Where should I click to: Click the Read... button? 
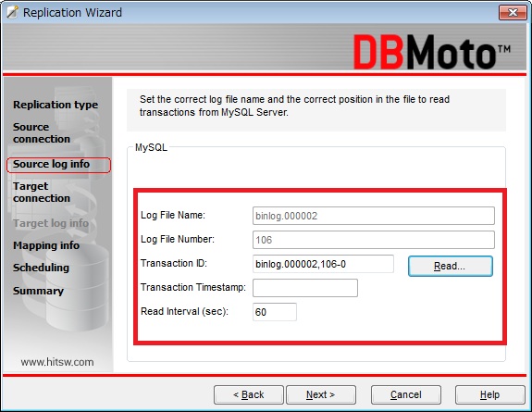pos(451,266)
